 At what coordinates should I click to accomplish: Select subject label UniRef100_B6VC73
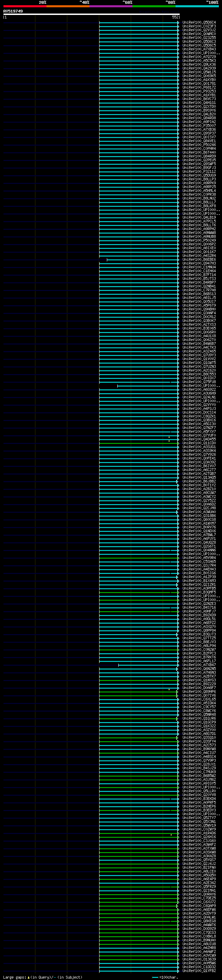199,98
